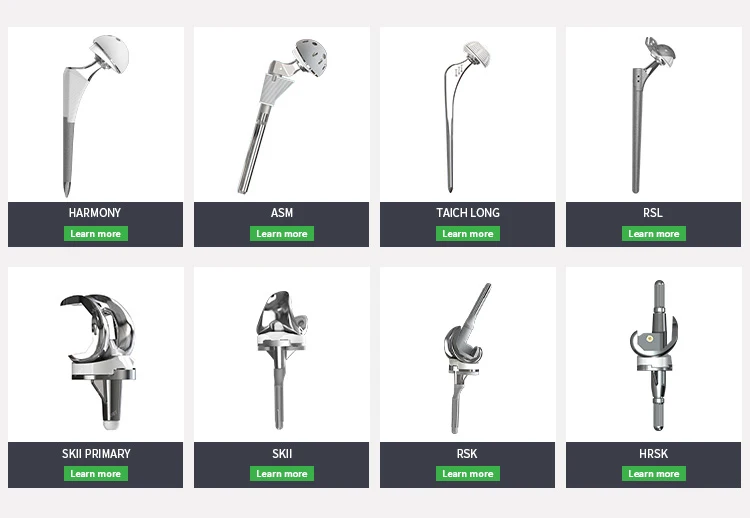Viewport: 750px width, 518px height.
Task: Learn more about RSL
Action: click(x=654, y=233)
